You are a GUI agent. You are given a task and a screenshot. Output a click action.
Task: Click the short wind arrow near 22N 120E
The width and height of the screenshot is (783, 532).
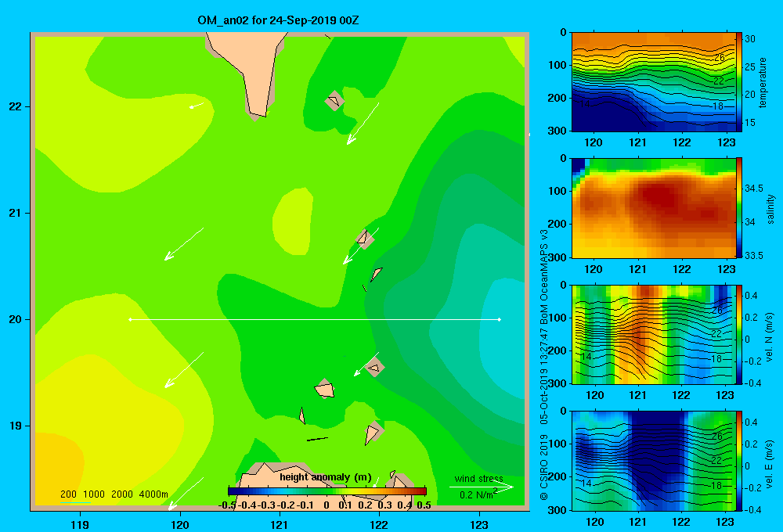tap(197, 106)
